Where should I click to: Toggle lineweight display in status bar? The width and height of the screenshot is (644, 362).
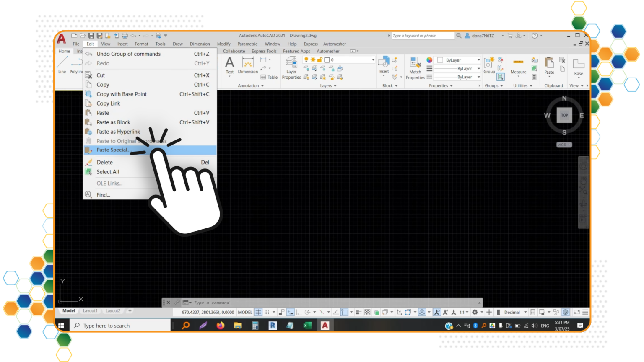tap(358, 312)
